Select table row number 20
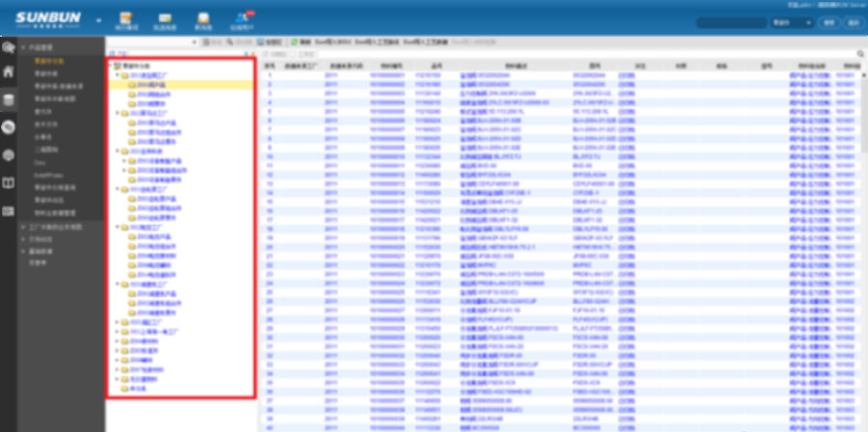868x432 pixels. [x=562, y=247]
